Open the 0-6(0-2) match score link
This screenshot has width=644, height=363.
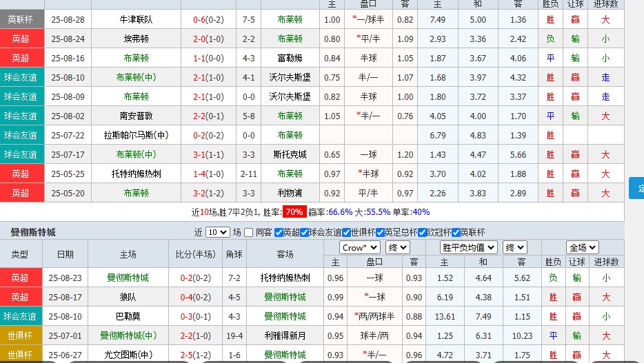(208, 19)
